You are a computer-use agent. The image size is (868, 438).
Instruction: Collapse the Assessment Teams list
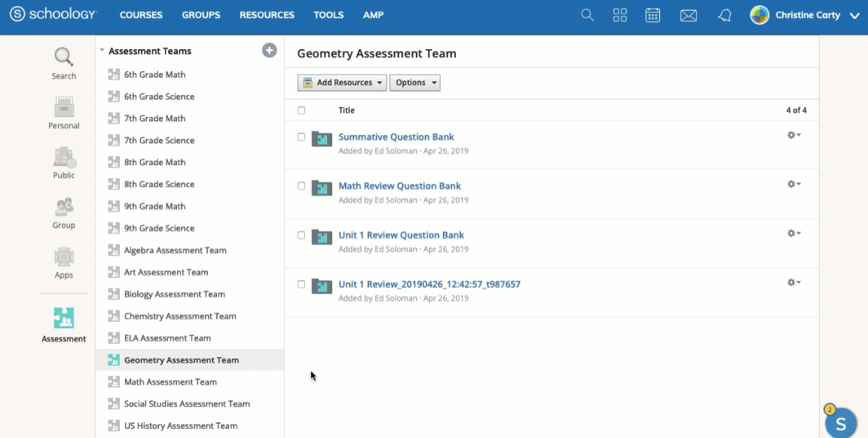coord(101,50)
